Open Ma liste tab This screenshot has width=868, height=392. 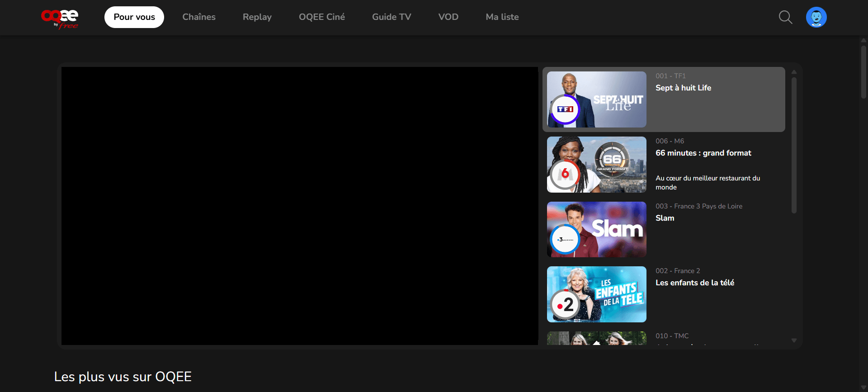coord(502,17)
